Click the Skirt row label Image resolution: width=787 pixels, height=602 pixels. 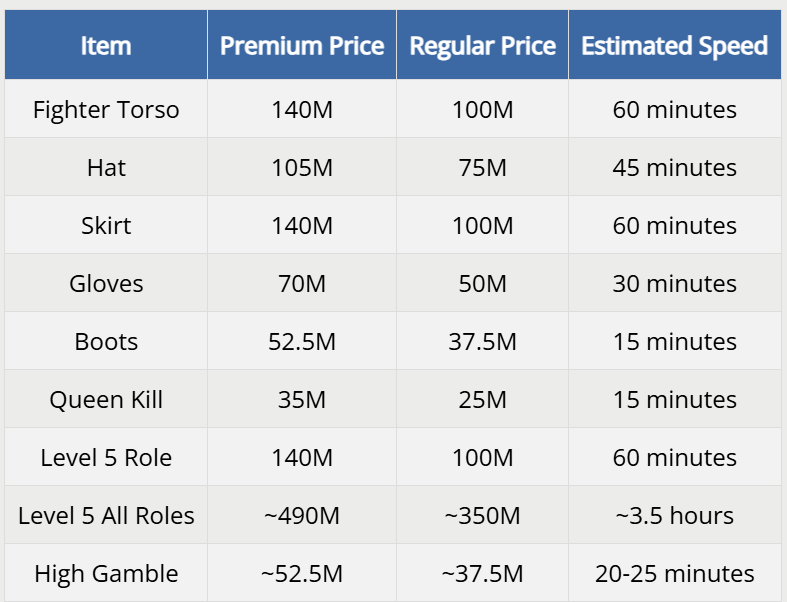[106, 225]
